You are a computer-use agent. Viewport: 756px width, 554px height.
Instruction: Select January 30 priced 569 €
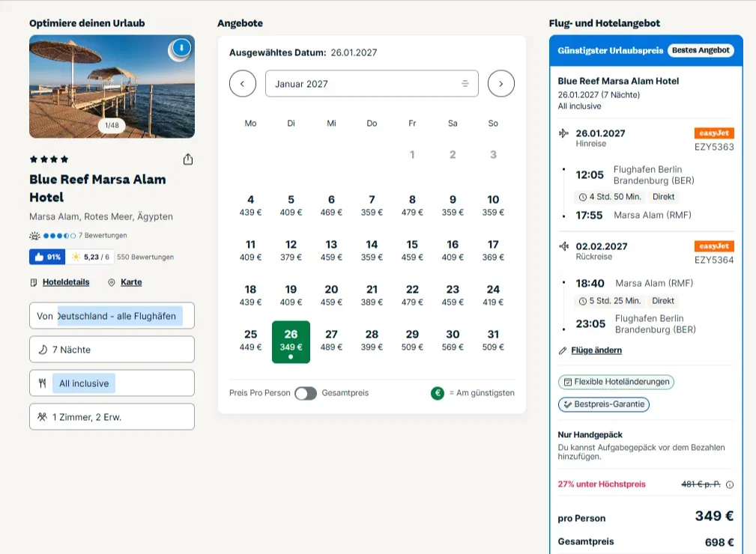[x=453, y=340]
